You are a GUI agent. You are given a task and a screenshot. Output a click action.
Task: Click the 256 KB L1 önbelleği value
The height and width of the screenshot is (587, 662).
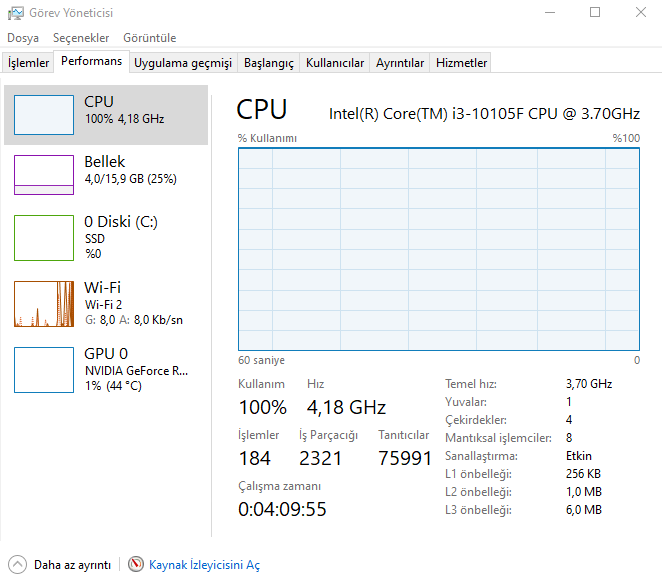(583, 474)
